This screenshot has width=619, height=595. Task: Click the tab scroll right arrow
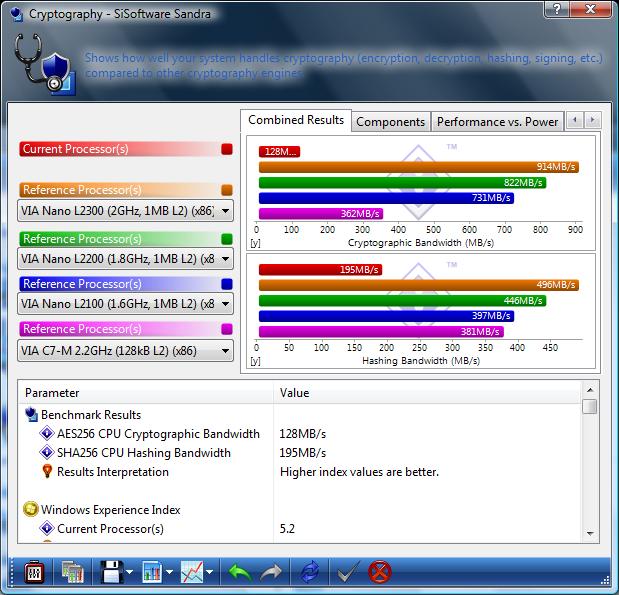tap(593, 120)
